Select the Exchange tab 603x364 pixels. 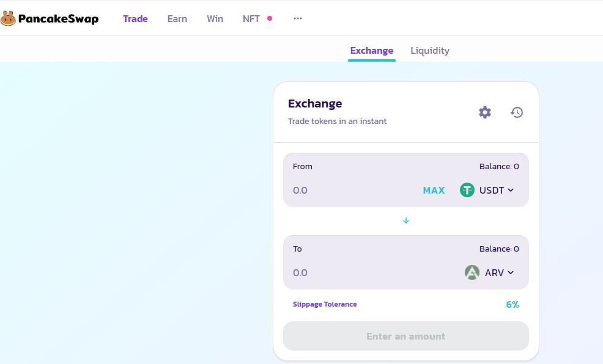(371, 51)
